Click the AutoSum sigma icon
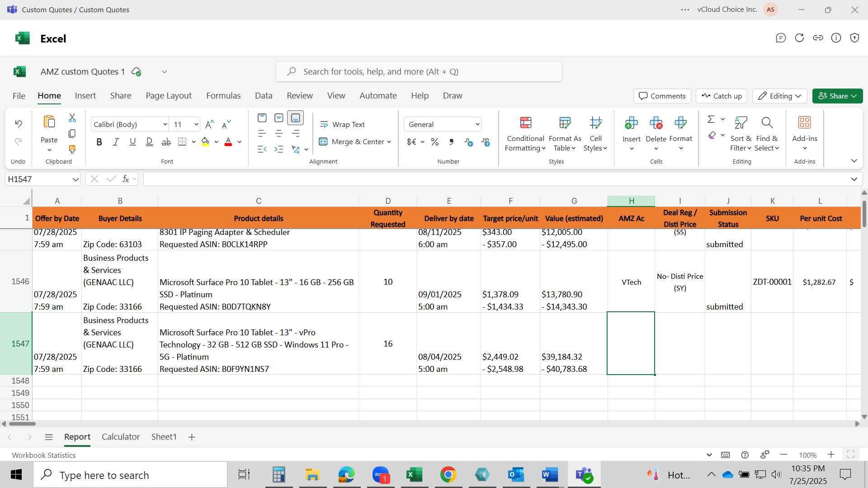 coord(711,119)
